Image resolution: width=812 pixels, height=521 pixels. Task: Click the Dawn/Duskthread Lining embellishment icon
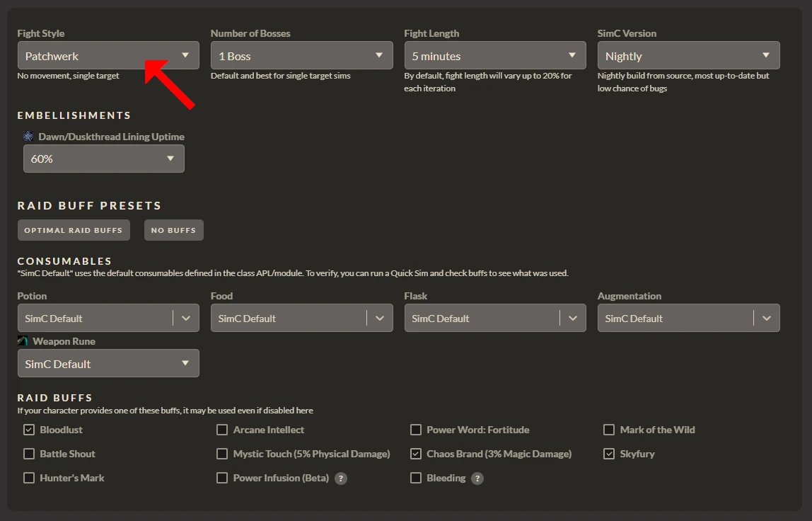pyautogui.click(x=28, y=136)
